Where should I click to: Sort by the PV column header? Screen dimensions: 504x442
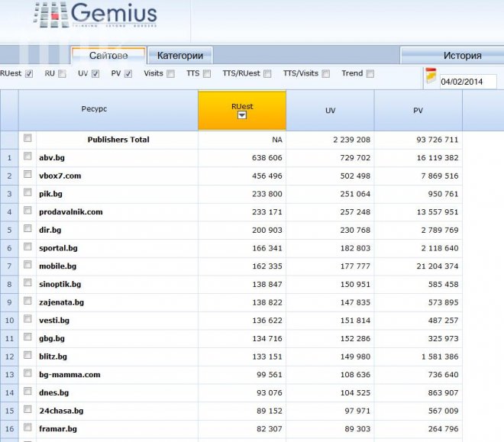(418, 110)
